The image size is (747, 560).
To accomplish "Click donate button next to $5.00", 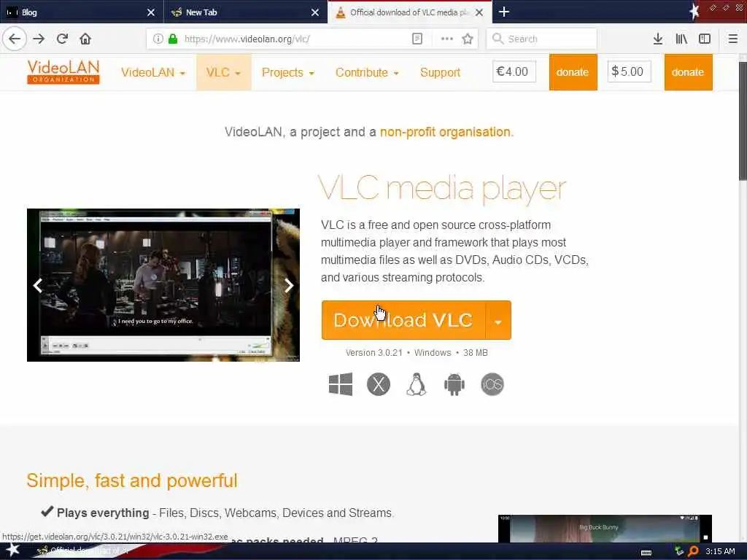I will tap(688, 72).
